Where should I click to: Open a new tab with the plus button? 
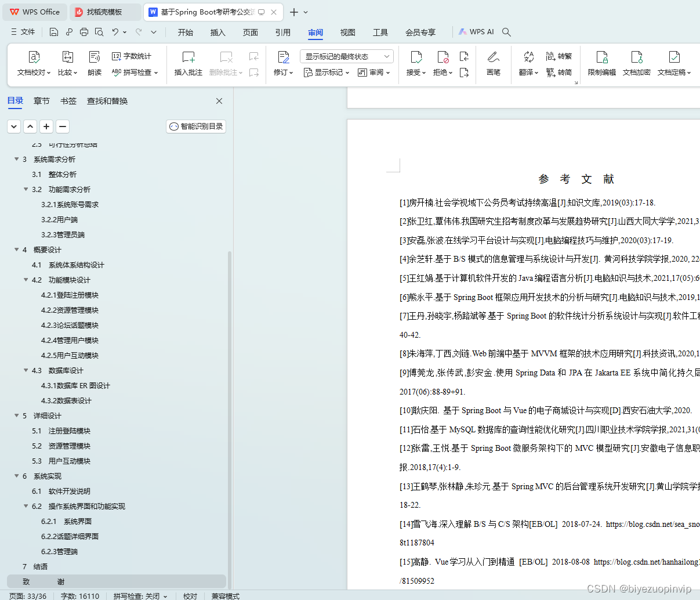point(294,12)
